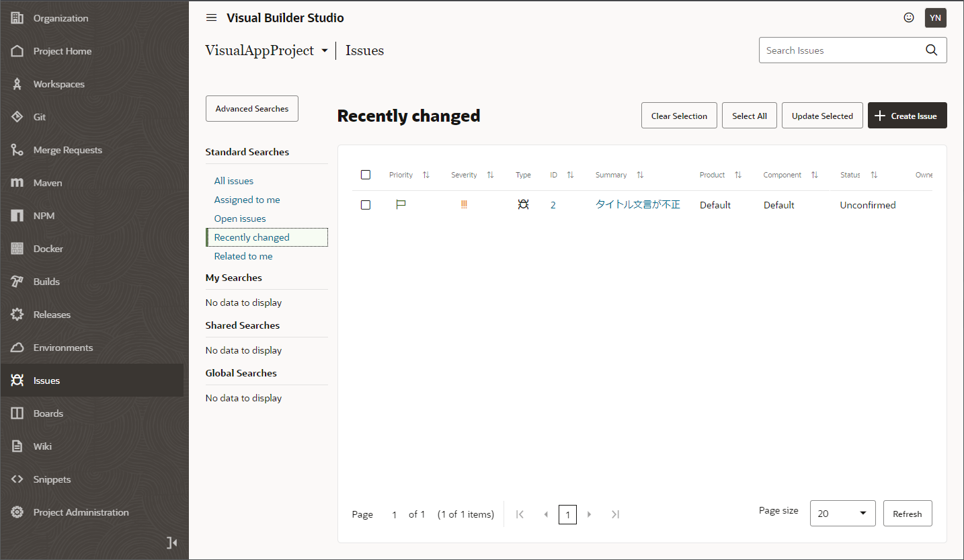
Task: Select All issues standard search
Action: click(234, 181)
